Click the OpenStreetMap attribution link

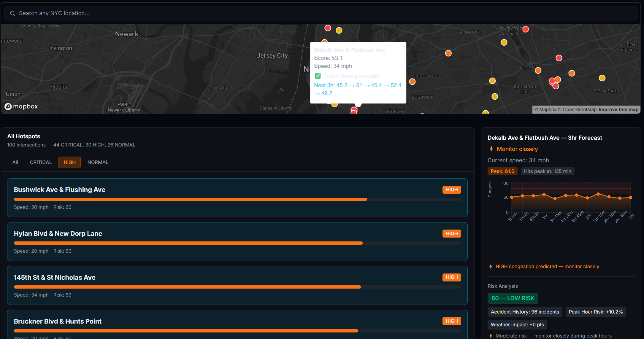point(579,110)
